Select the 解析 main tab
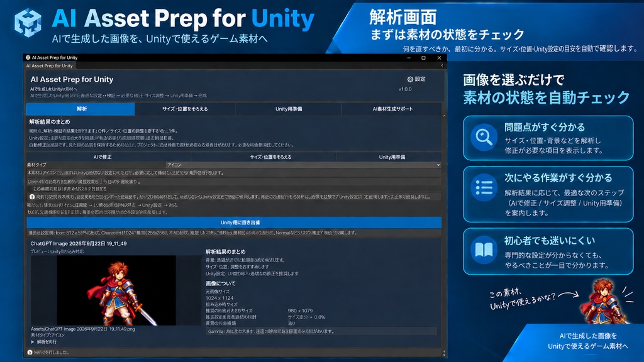Screen dimensions: 644x362 pos(80,109)
